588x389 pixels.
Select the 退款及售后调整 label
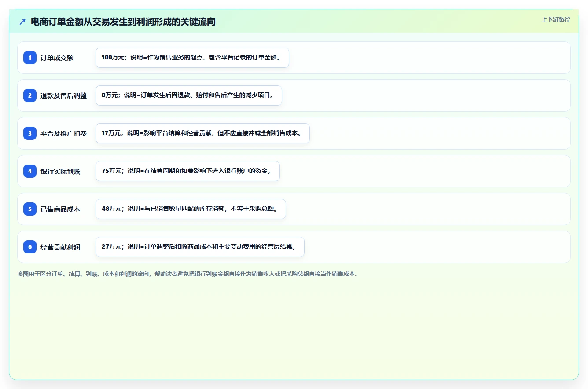(63, 95)
